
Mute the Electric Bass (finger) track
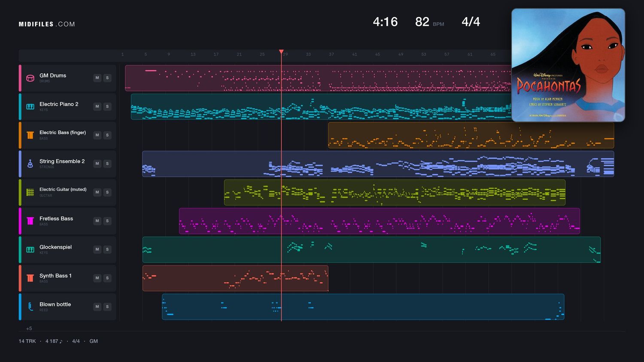point(97,135)
